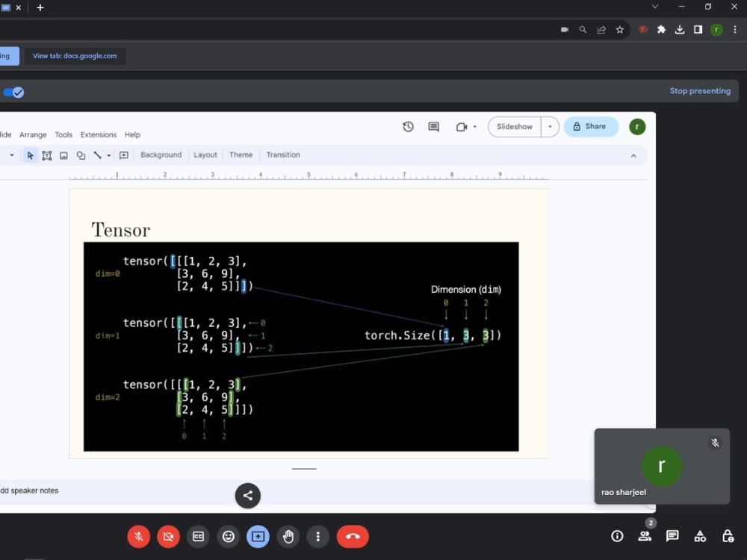Select the Line tool
This screenshot has height=560, width=747.
(x=97, y=155)
